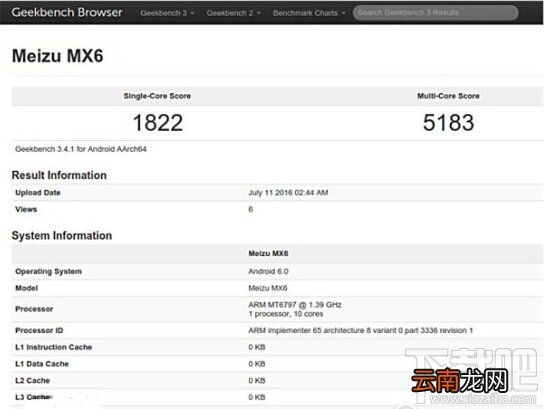Expand the Benchmark Charts menu
The height and width of the screenshot is (409, 545).
[309, 13]
